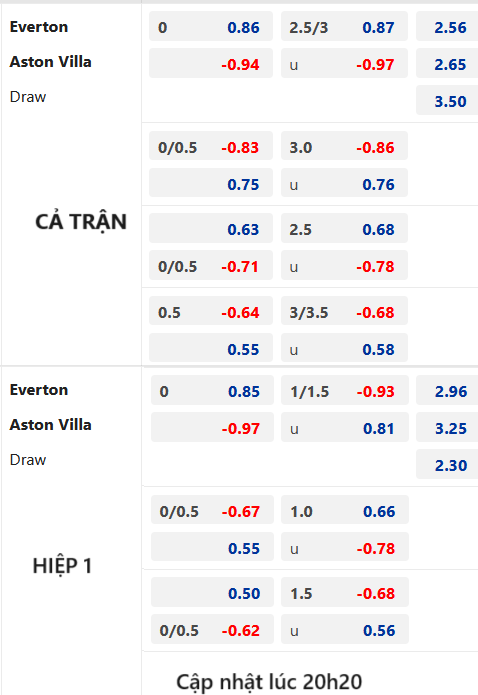Choose over 3/3.5 at -0.68
This screenshot has height=695, width=478.
[344, 312]
